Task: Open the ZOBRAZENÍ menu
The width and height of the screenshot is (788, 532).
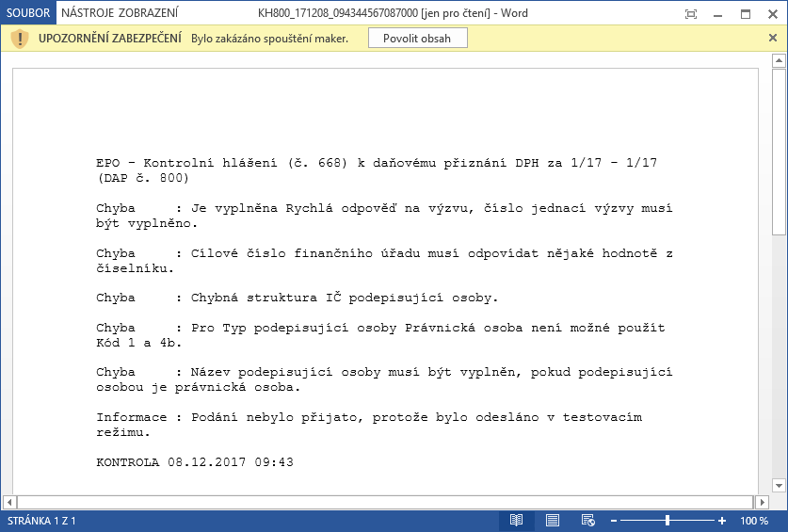Action: coord(148,13)
